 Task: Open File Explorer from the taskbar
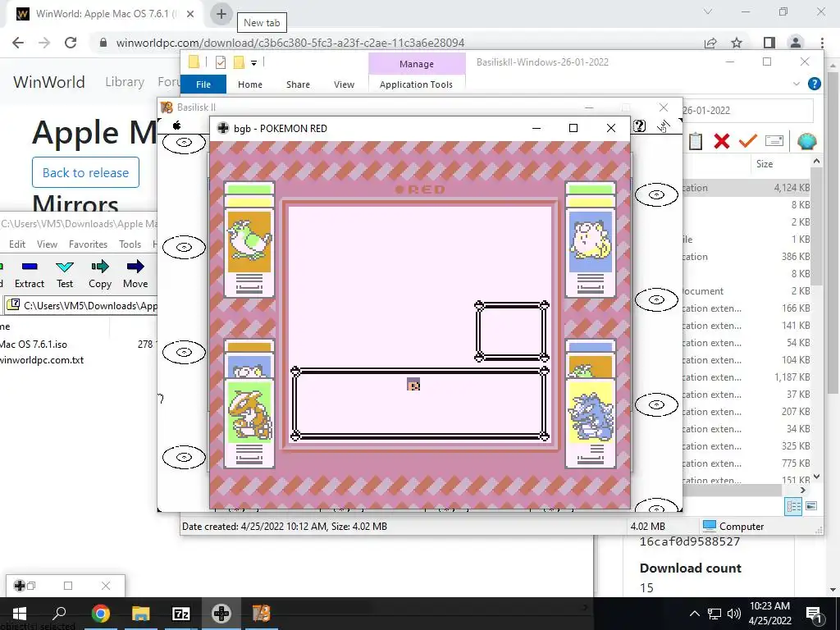[x=141, y=614]
